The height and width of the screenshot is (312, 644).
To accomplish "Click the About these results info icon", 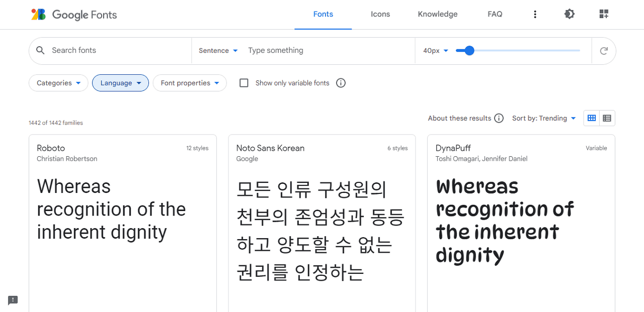I will pyautogui.click(x=499, y=118).
